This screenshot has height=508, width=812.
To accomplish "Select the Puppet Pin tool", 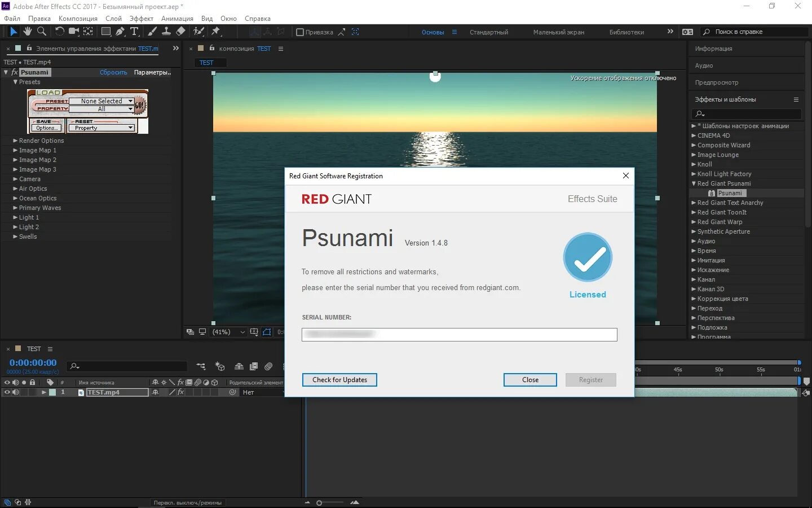I will coord(217,32).
